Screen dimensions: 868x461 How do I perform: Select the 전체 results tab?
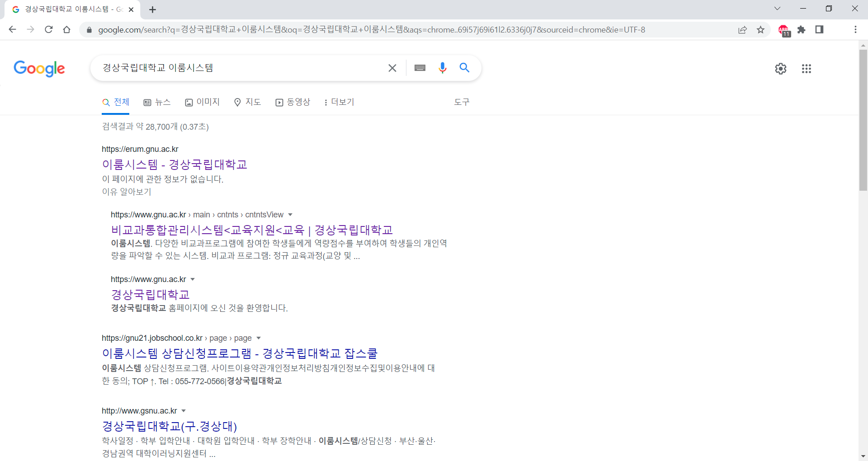[116, 102]
